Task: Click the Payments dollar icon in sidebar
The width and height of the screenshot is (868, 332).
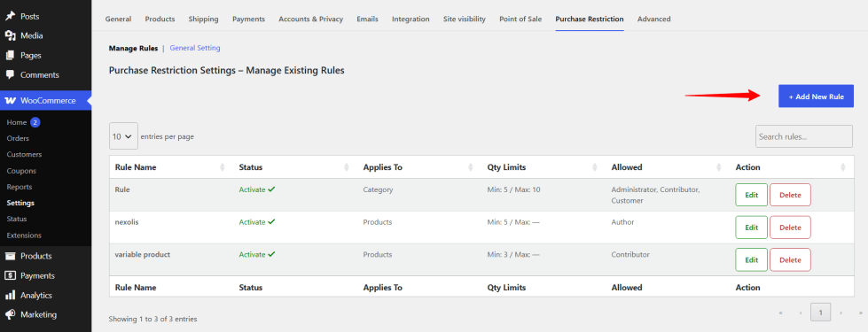Action: pos(10,275)
